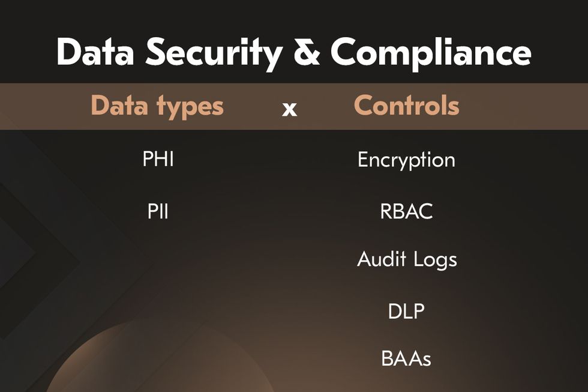Select the "DLP" control entry
588x392 pixels.
[406, 311]
